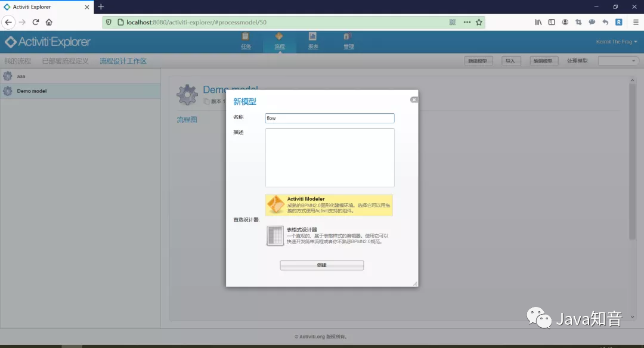Open the Firefox library icon
The width and height of the screenshot is (644, 348).
538,22
